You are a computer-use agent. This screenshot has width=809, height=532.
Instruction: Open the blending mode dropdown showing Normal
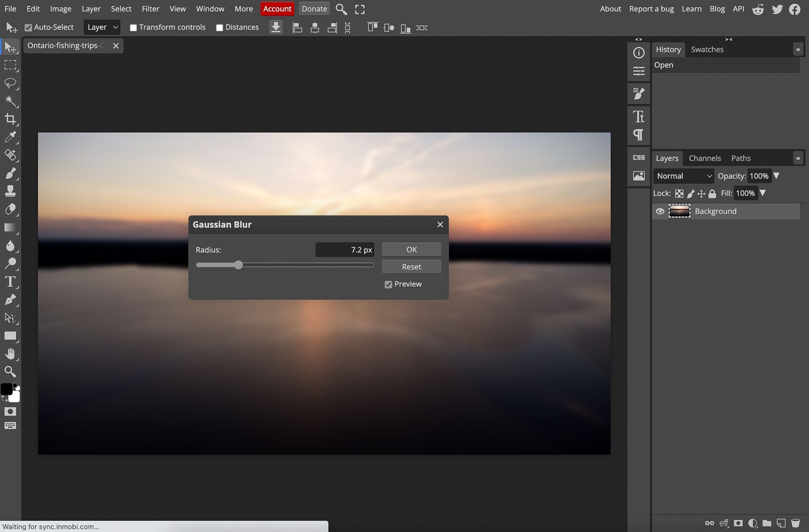click(684, 176)
